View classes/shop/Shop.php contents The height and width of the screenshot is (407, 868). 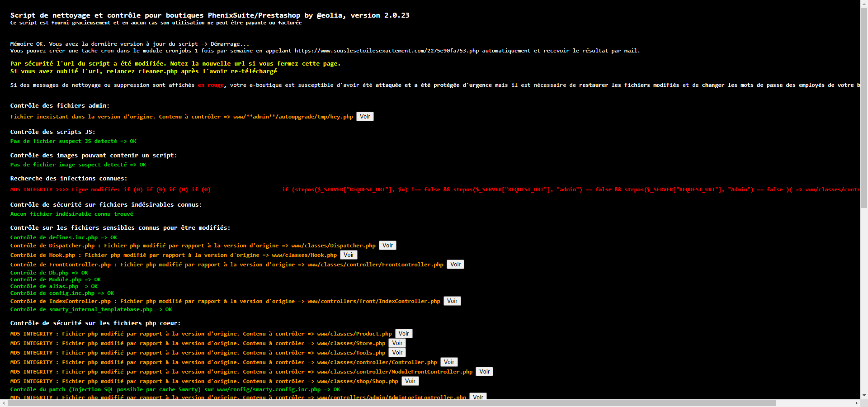[x=410, y=381]
